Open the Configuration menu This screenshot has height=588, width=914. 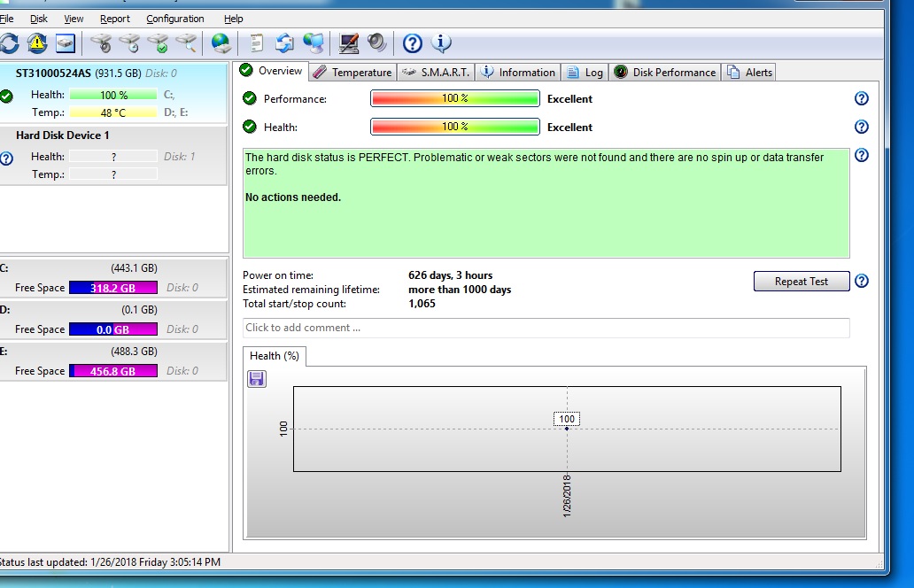(174, 19)
